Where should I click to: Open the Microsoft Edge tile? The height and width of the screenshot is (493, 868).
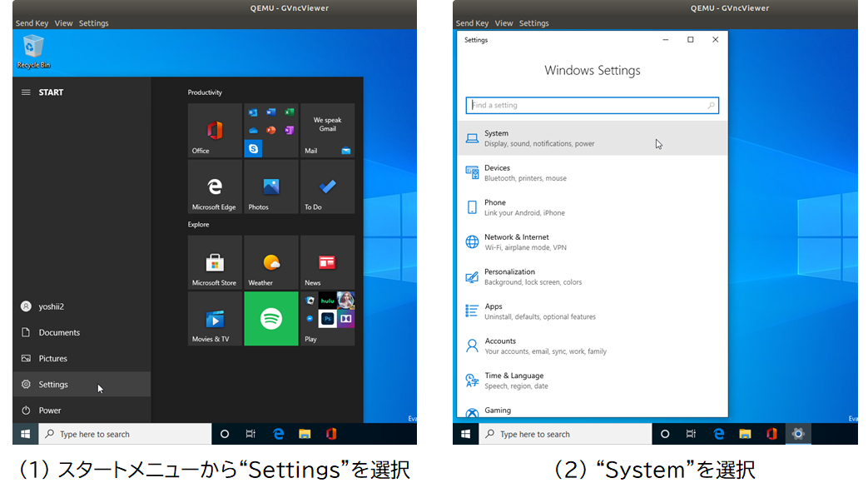[x=215, y=185]
